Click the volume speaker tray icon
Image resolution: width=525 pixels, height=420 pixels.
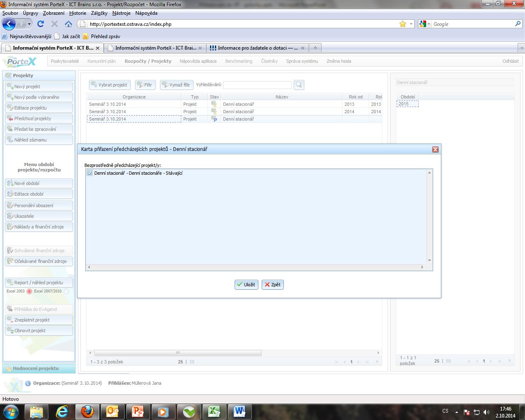click(x=486, y=412)
